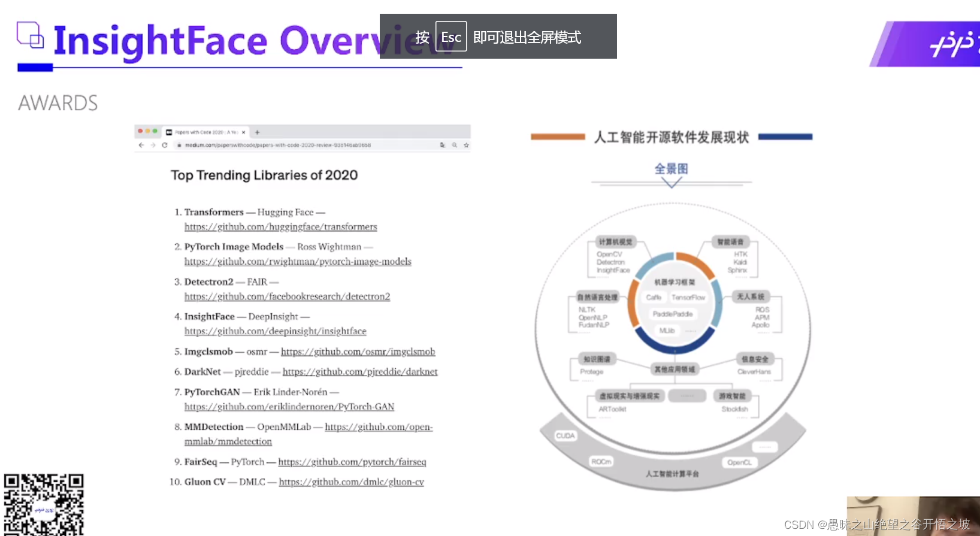980x536 pixels.
Task: Click the 'Caffe' box in diagram
Action: [x=654, y=298]
